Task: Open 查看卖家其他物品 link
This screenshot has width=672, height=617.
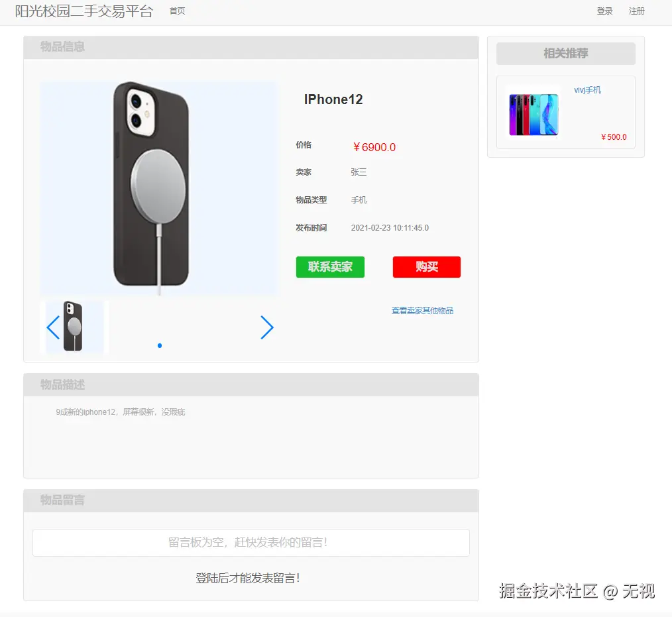Action: click(x=422, y=311)
